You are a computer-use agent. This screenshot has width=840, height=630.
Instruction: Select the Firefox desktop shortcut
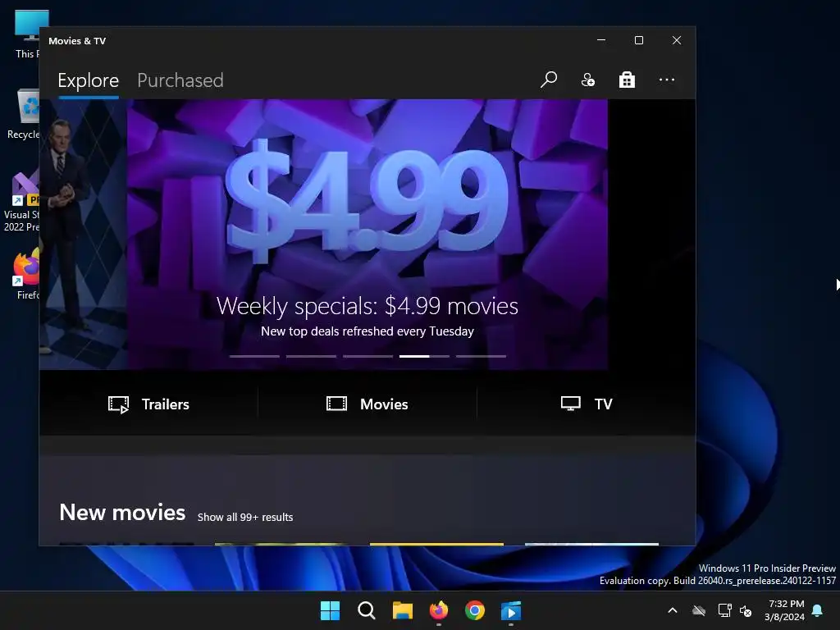27,275
